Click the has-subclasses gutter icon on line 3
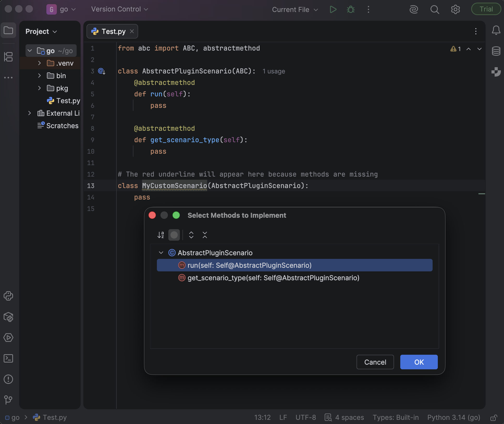504x424 pixels. click(101, 71)
